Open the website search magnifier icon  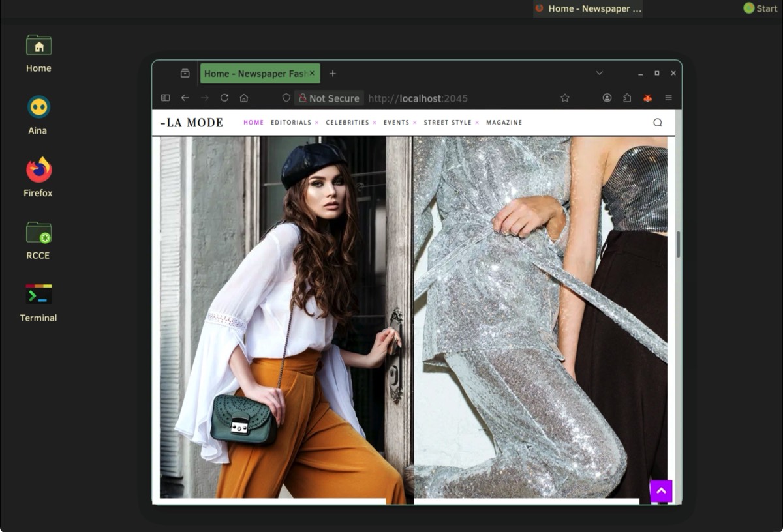pyautogui.click(x=657, y=123)
